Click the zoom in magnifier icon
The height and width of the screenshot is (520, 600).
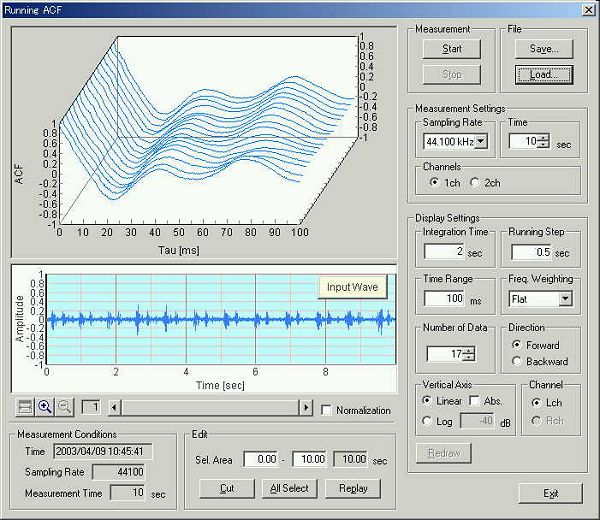[45, 407]
